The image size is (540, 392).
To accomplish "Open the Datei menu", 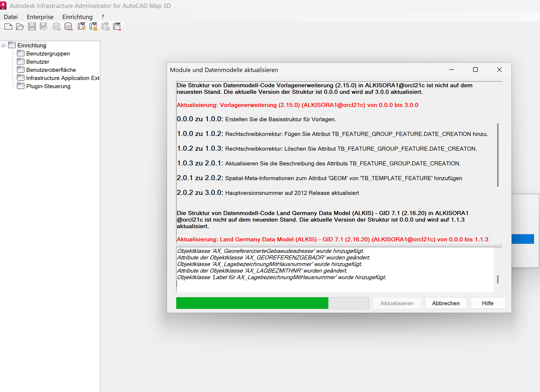I will 11,17.
